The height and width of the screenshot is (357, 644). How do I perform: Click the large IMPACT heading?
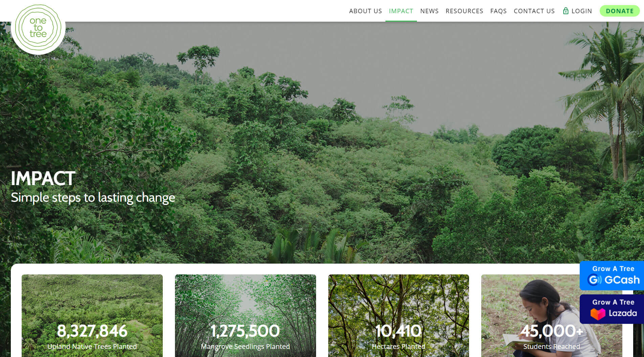[43, 178]
